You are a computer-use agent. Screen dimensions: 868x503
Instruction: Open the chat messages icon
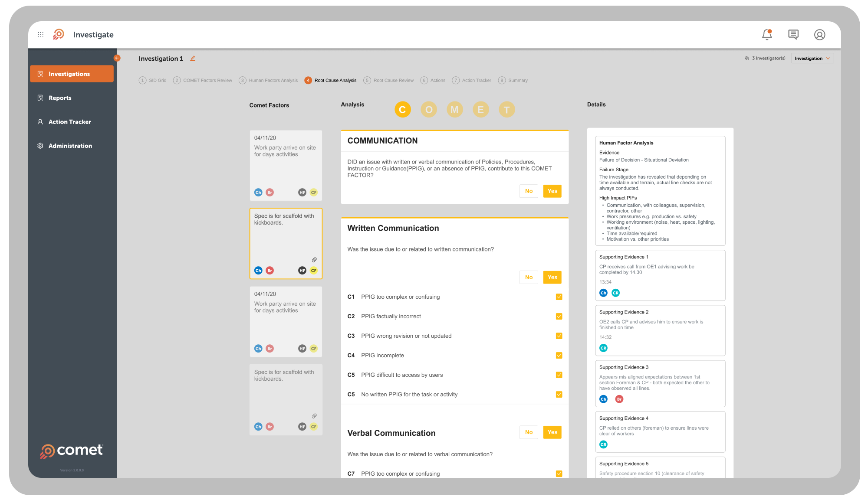tap(793, 35)
